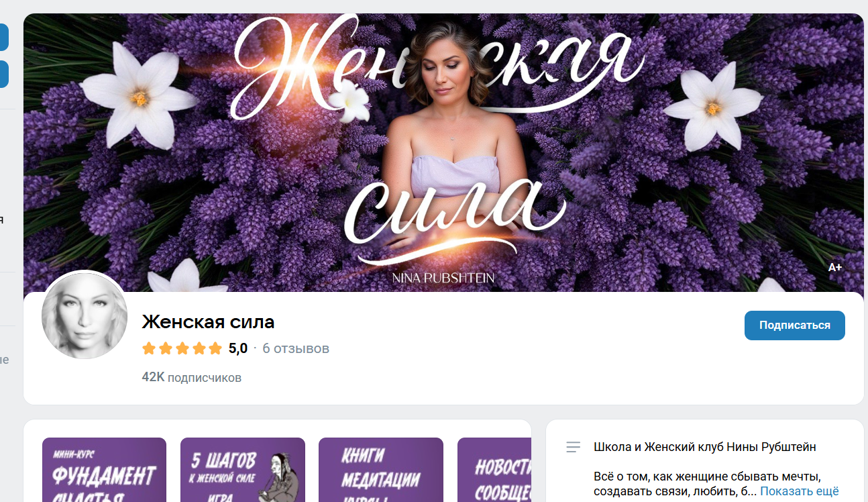Image resolution: width=868 pixels, height=502 pixels.
Task: Open the Книги медитации menu card
Action: coord(381,470)
